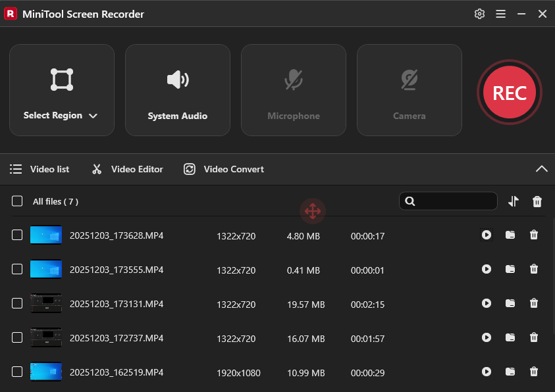
Task: Switch to the Video Editor tab
Action: click(x=127, y=169)
